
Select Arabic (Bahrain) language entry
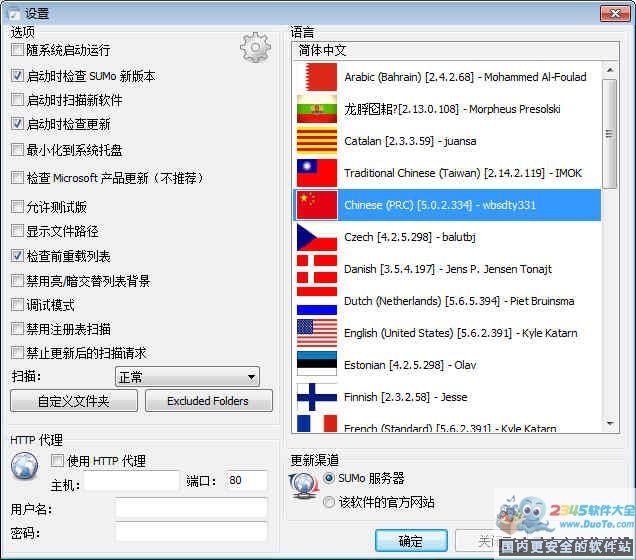pyautogui.click(x=447, y=77)
